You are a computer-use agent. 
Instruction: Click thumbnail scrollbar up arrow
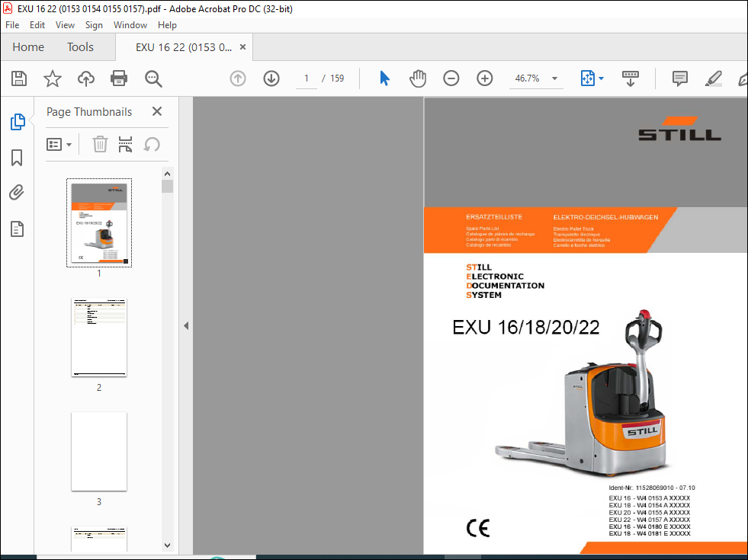click(167, 174)
